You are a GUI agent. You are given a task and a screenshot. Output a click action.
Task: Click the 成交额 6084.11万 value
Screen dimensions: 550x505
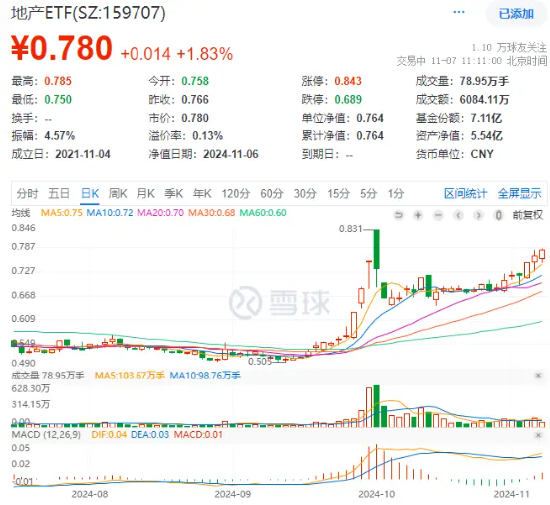(x=484, y=100)
